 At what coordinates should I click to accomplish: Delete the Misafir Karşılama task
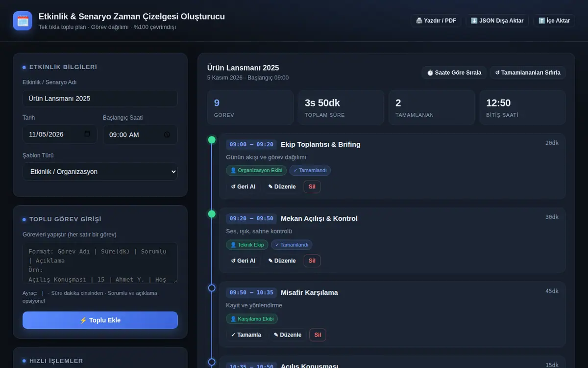[x=318, y=335]
